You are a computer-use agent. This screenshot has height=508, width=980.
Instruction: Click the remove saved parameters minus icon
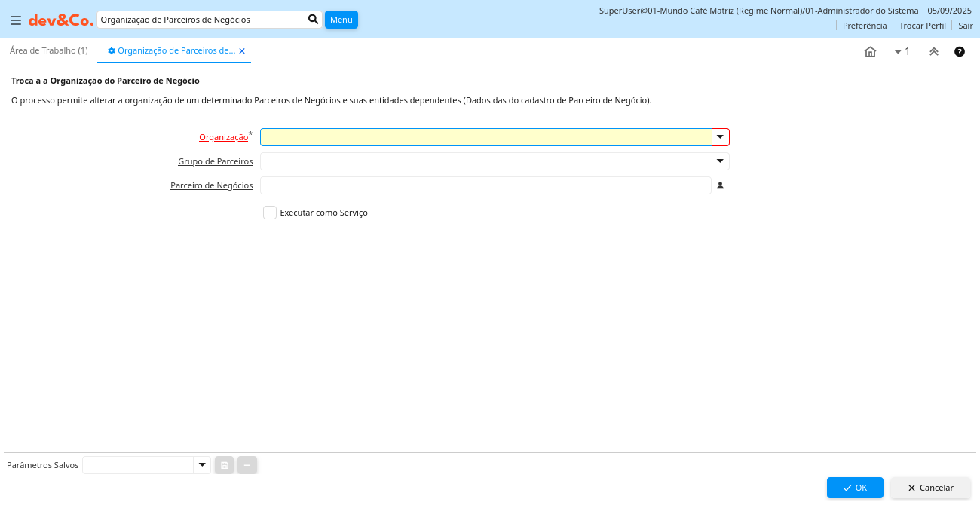pos(247,465)
